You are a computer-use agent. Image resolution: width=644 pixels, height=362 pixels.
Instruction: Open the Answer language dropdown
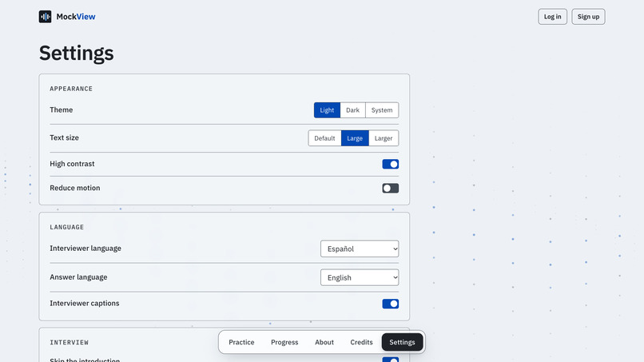tap(360, 277)
